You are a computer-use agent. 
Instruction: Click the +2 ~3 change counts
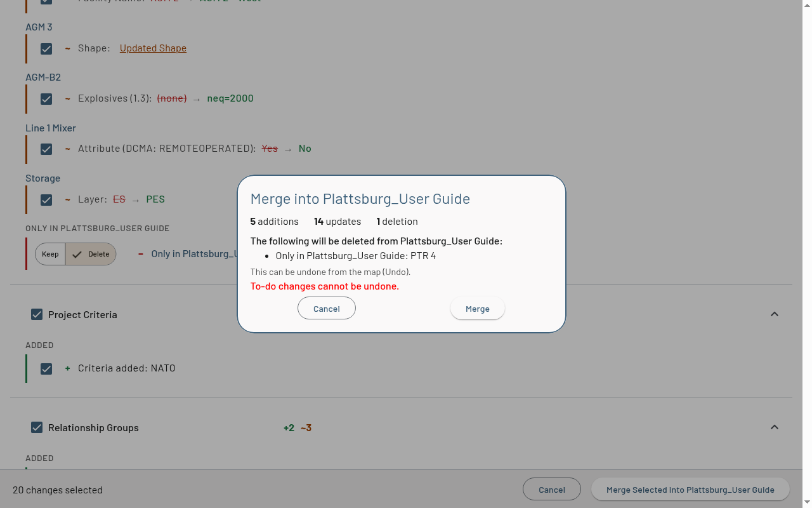[298, 428]
